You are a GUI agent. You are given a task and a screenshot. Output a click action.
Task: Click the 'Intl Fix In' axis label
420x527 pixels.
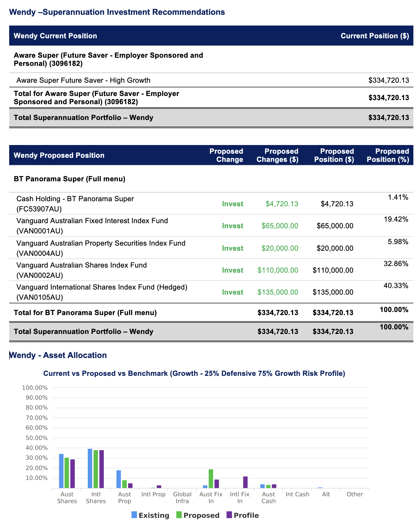(240, 498)
